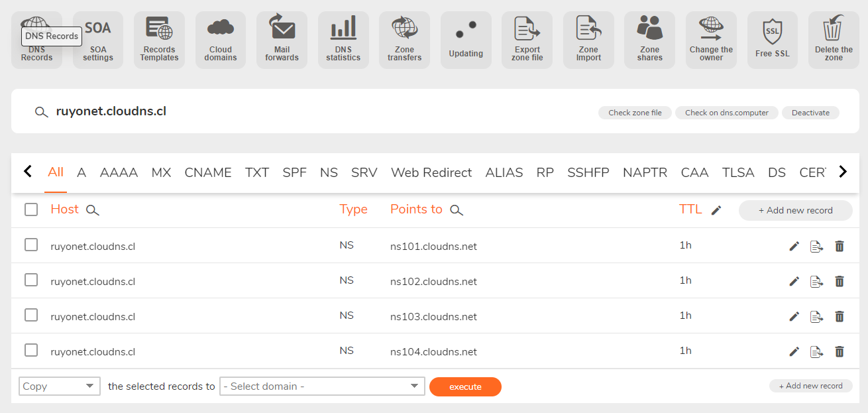Open Mail forwards
This screenshot has height=413, width=868.
point(282,40)
